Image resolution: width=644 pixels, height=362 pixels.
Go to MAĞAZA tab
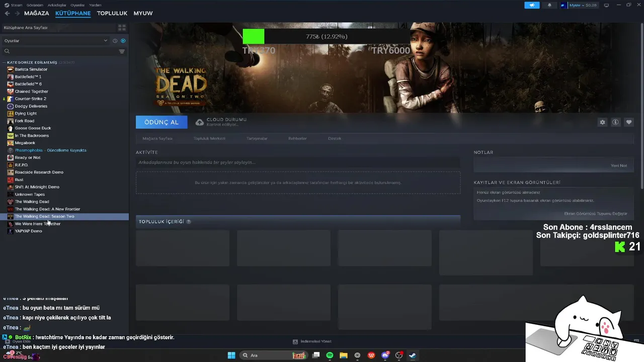pyautogui.click(x=37, y=13)
